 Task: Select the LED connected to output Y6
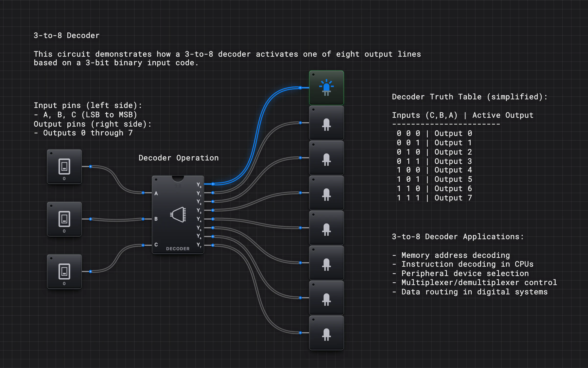[326, 298]
